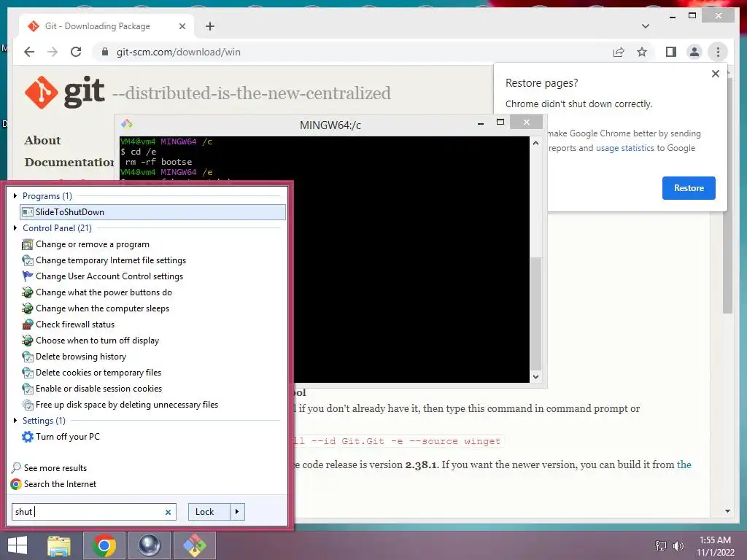This screenshot has width=747, height=560.
Task: Click See more results
Action: click(55, 468)
